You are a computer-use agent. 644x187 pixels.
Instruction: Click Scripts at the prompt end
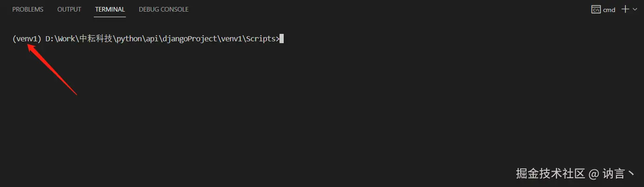(x=261, y=39)
